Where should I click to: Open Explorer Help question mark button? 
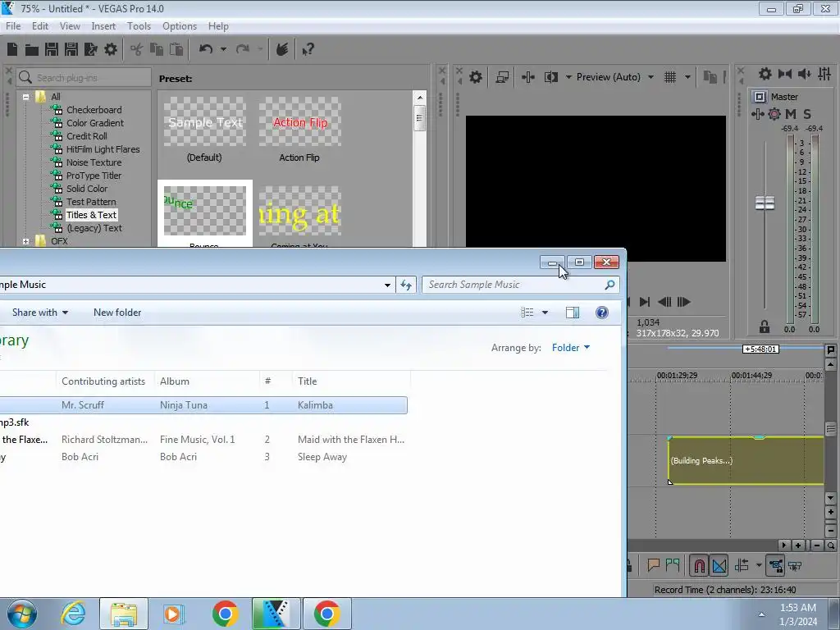pyautogui.click(x=601, y=313)
